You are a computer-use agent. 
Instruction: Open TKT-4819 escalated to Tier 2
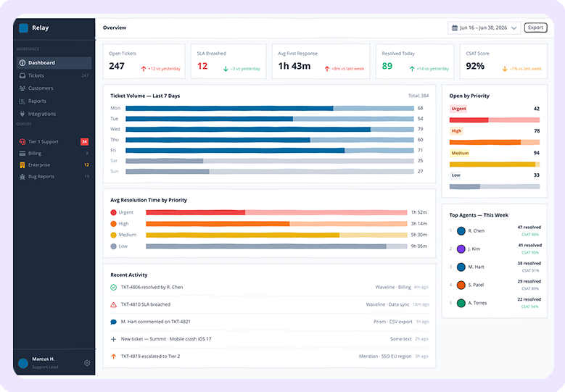(x=270, y=356)
